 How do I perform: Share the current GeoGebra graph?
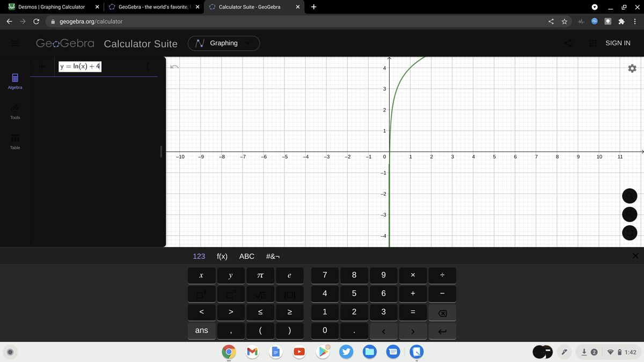click(568, 43)
